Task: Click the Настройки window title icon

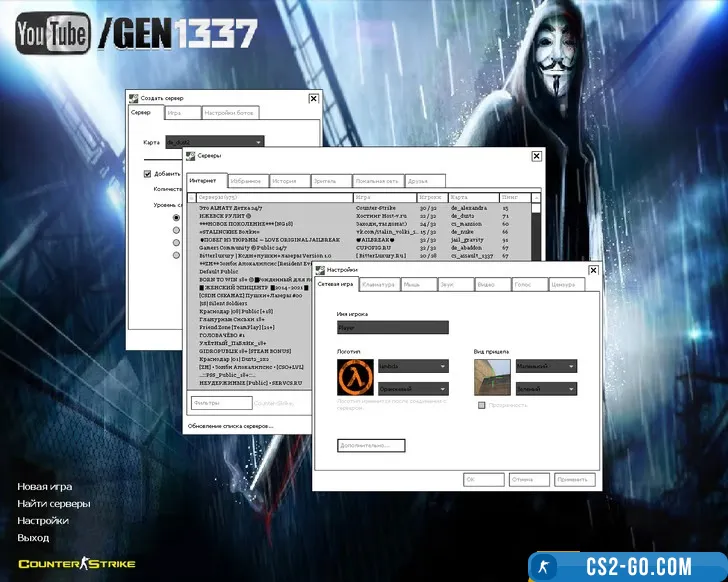Action: 321,270
